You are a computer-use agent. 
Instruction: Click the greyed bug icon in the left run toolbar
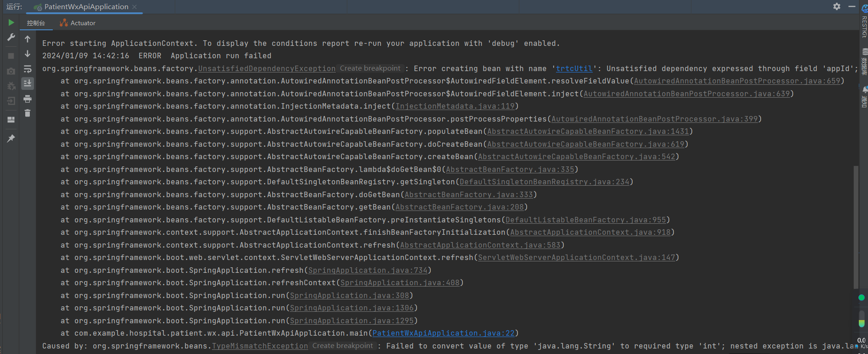click(x=11, y=86)
